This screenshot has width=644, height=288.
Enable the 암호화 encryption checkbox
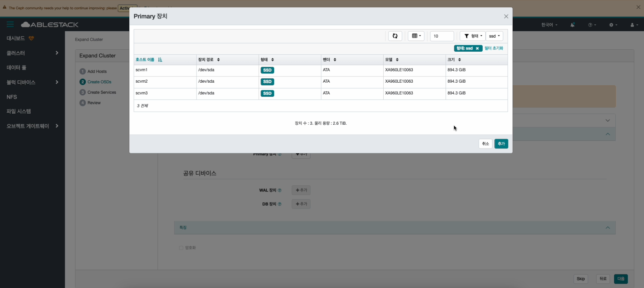[x=181, y=248]
